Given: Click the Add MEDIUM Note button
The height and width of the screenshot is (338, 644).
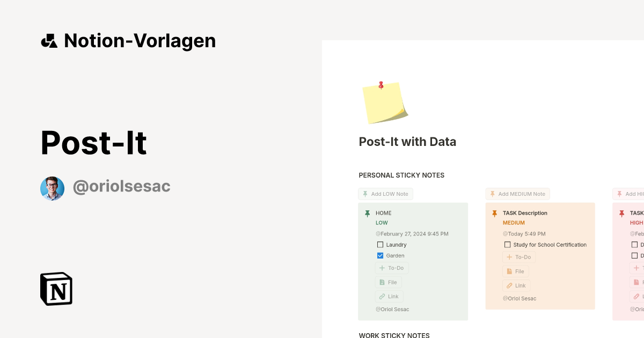Looking at the screenshot, I should click(517, 194).
